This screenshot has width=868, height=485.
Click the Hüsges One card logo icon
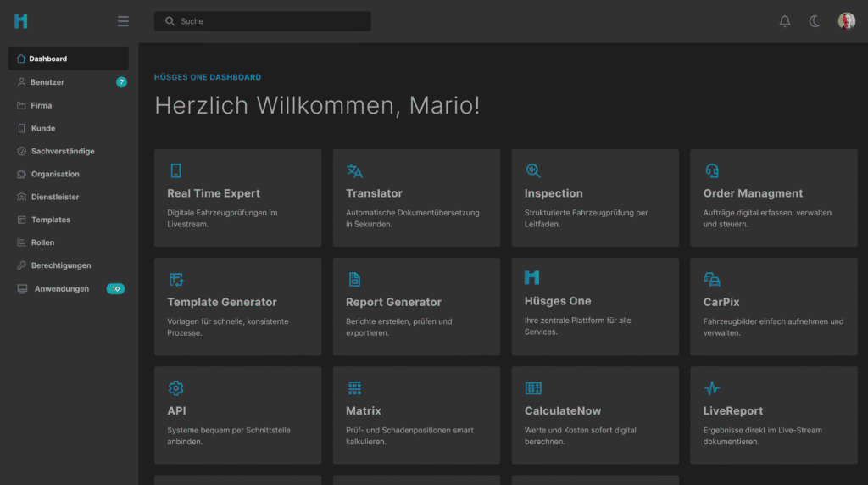(x=532, y=277)
